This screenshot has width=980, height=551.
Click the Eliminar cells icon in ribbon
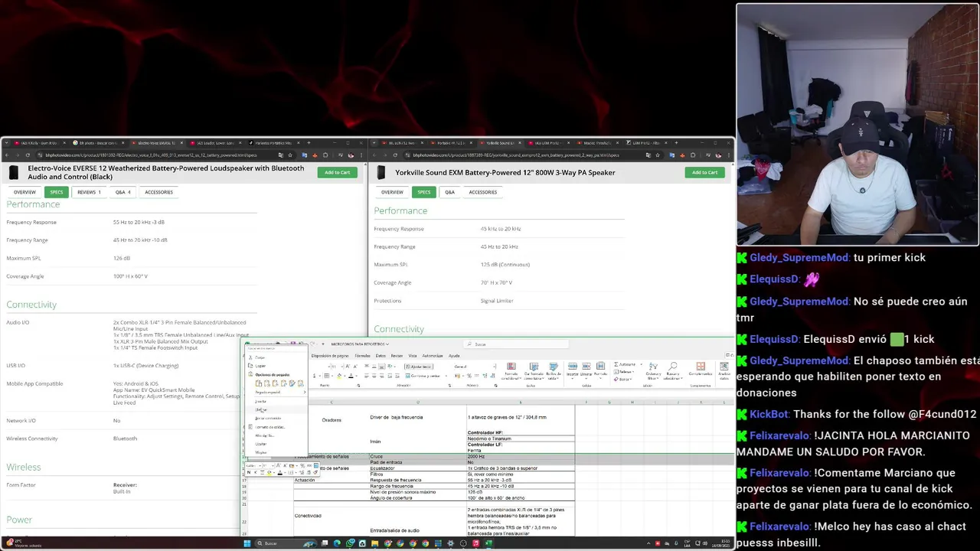pos(586,371)
